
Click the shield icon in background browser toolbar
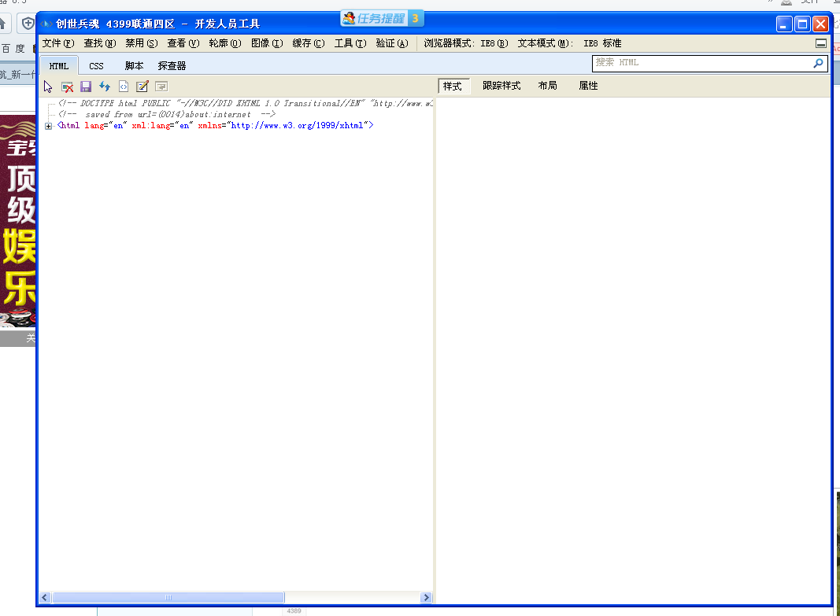pyautogui.click(x=28, y=24)
